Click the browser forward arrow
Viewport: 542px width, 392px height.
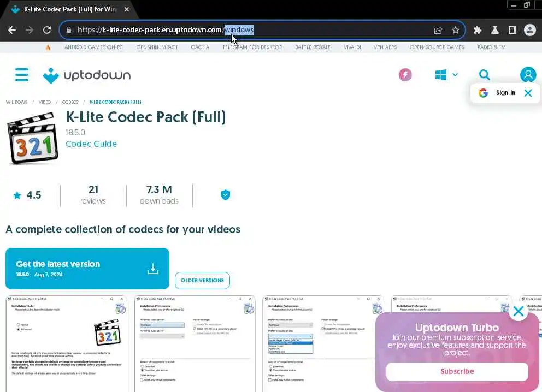(x=30, y=30)
